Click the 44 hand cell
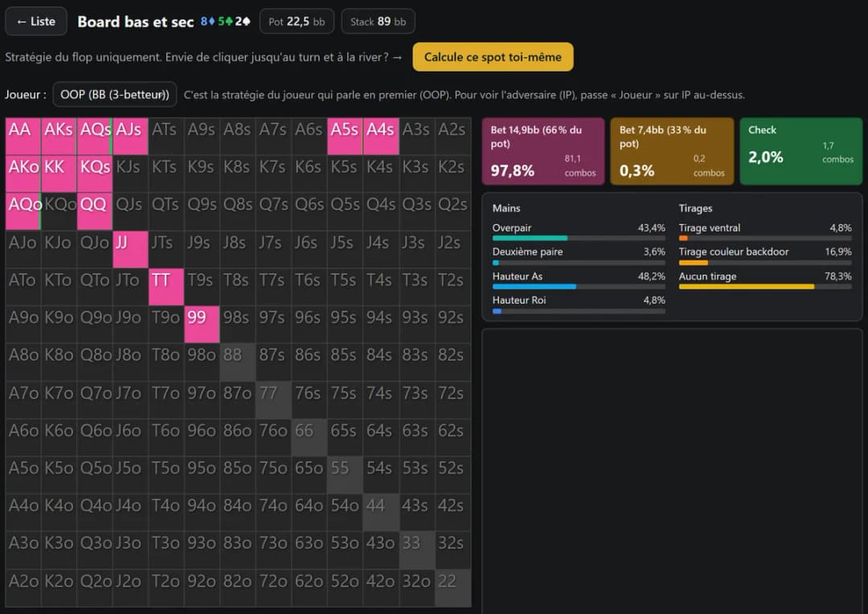Screen dimensions: 868x614 click(x=382, y=513)
